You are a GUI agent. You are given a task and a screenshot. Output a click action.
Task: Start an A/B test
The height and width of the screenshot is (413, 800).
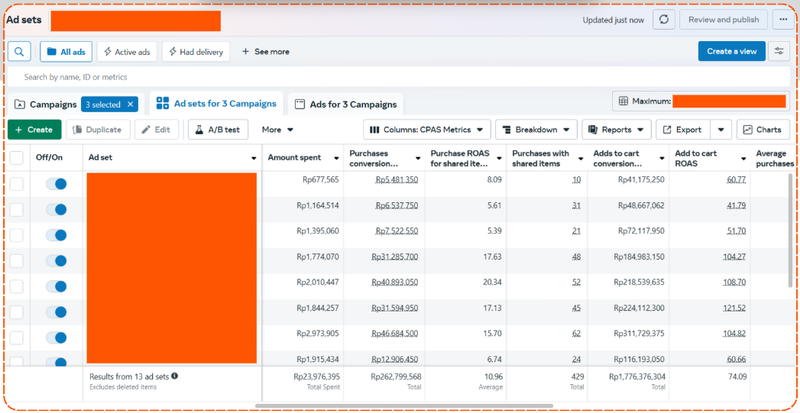218,130
